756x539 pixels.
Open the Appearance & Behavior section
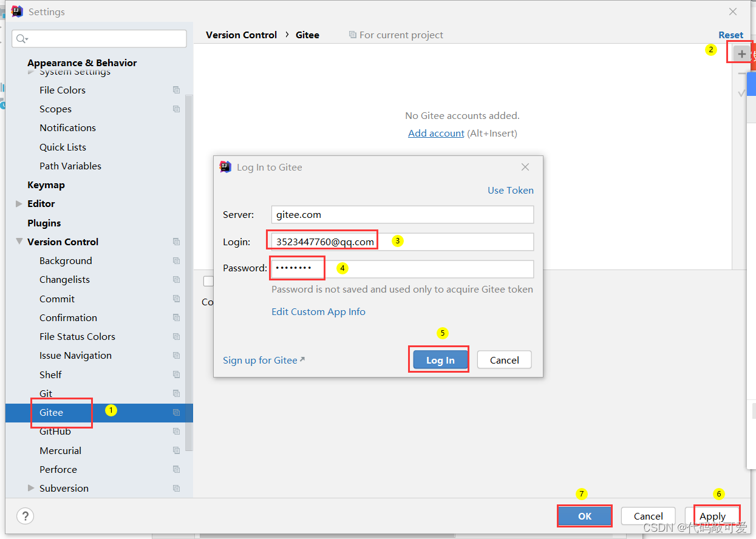click(82, 63)
